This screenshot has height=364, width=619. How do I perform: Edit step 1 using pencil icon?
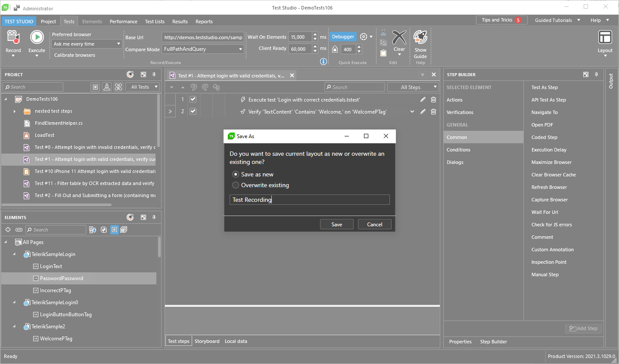tap(423, 99)
